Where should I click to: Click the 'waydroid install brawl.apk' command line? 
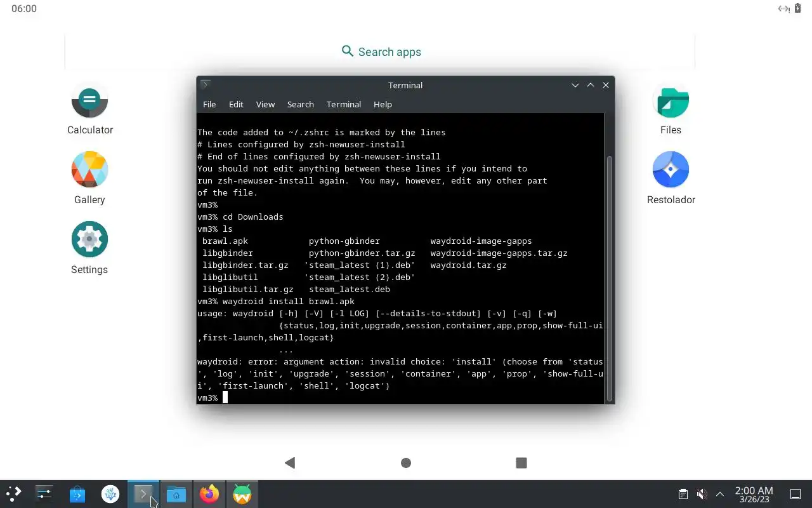pyautogui.click(x=276, y=301)
